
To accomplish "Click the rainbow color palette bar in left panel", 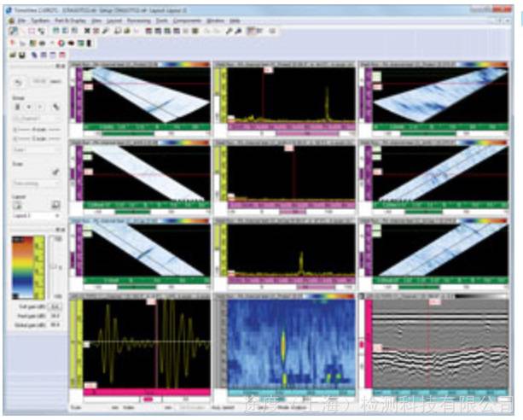I will (x=23, y=267).
